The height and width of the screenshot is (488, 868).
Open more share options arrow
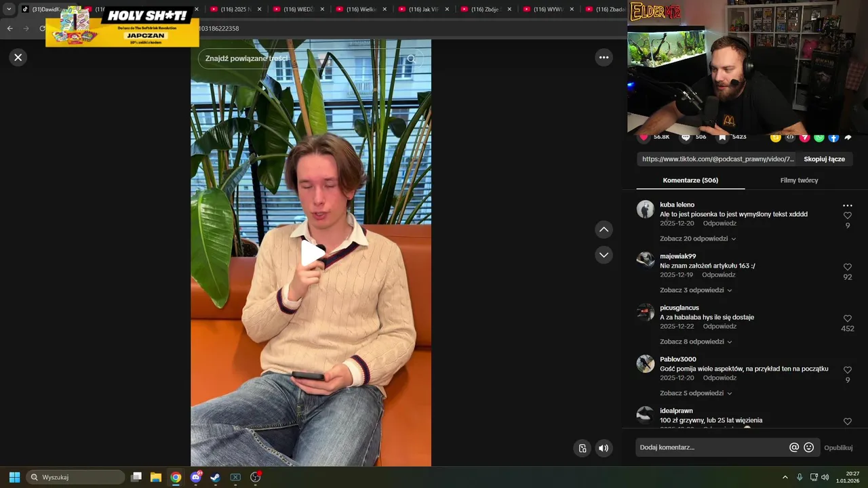[848, 138]
